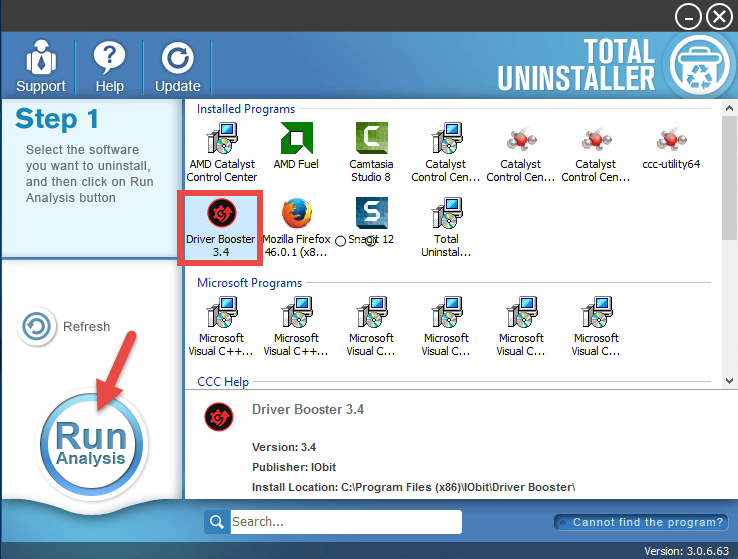The height and width of the screenshot is (559, 738).
Task: Click the Version: 3.0.6.63 status text
Action: (x=686, y=551)
